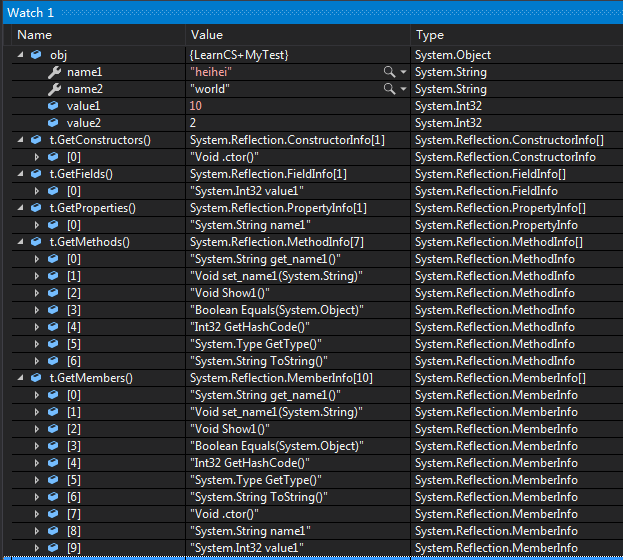
Task: Open visualizer dropdown arrow for name1
Action: (x=403, y=72)
